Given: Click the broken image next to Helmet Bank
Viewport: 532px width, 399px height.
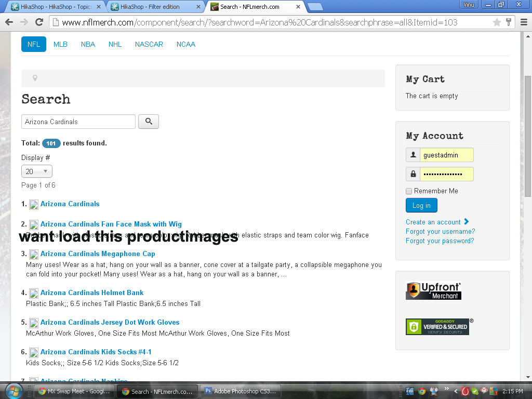Looking at the screenshot, I should tap(34, 293).
